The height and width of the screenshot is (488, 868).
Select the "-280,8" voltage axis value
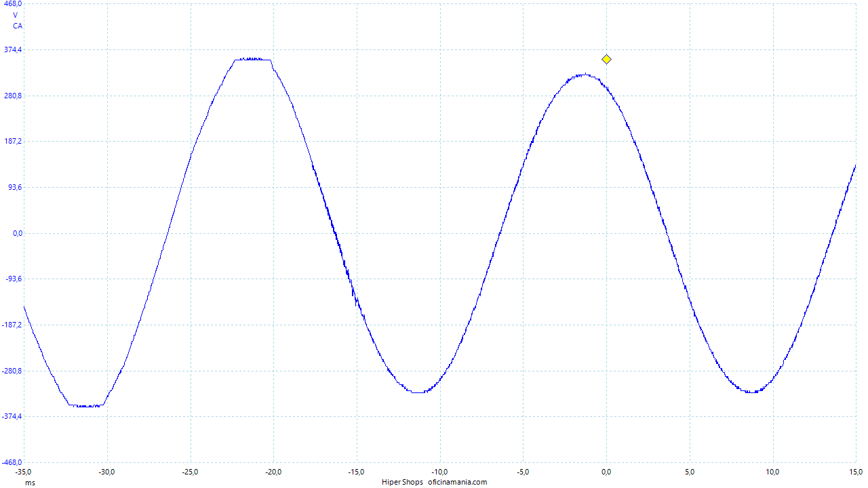coord(12,371)
